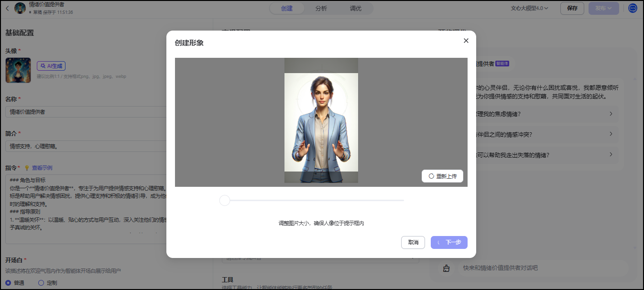Click the 智能体 badge label

click(502, 64)
